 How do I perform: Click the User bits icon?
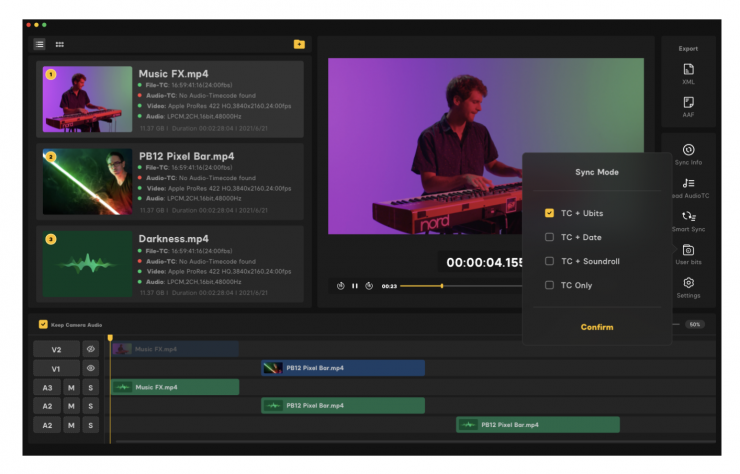(x=688, y=254)
